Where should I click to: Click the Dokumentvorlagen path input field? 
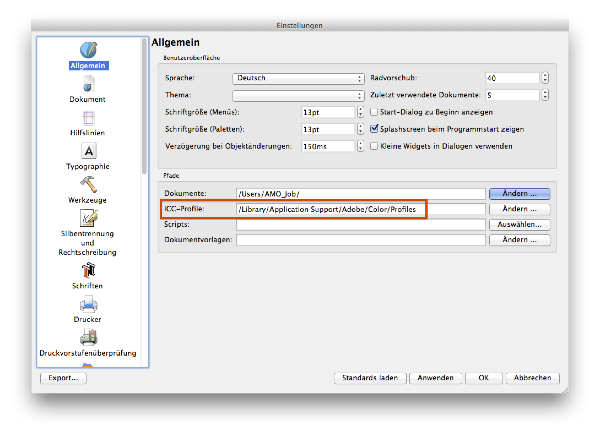coord(359,241)
